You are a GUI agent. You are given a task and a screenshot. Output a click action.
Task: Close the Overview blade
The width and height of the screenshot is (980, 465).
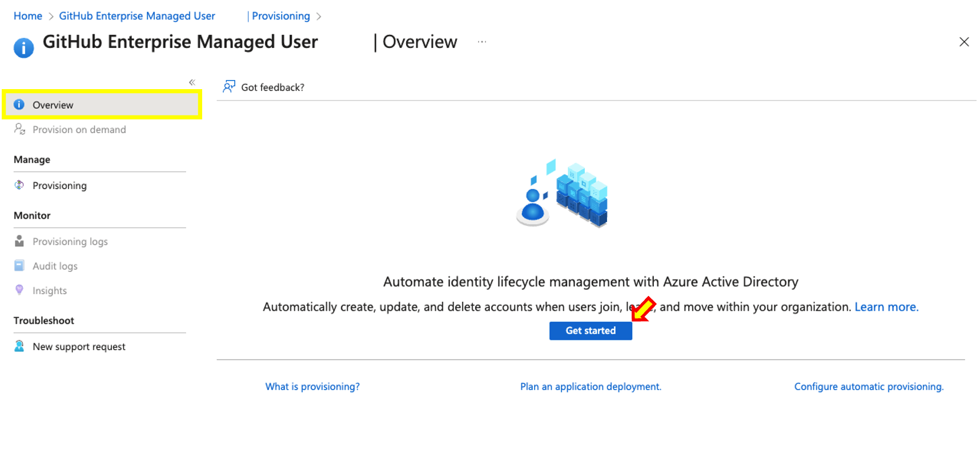click(964, 42)
